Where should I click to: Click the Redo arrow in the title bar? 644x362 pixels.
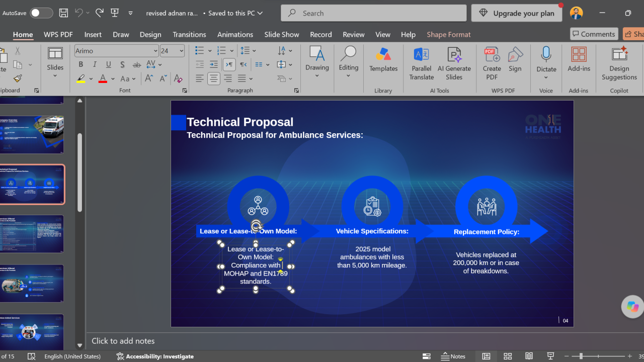point(99,13)
